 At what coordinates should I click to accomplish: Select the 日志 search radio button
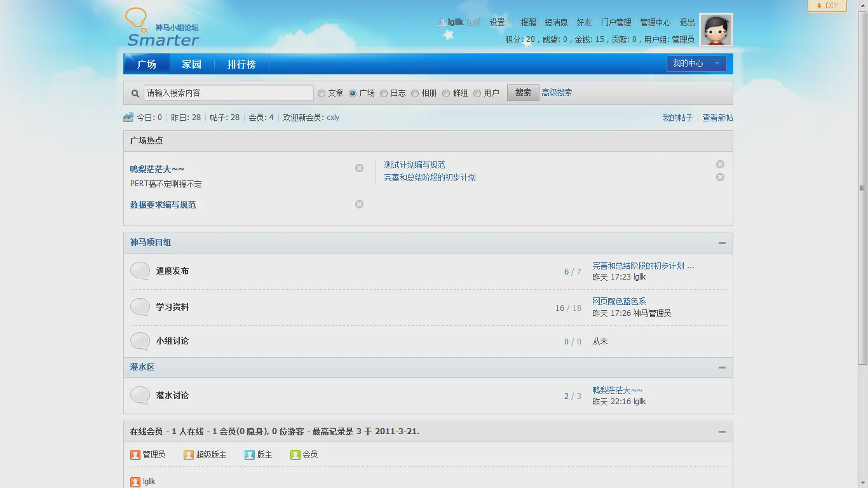pos(384,93)
